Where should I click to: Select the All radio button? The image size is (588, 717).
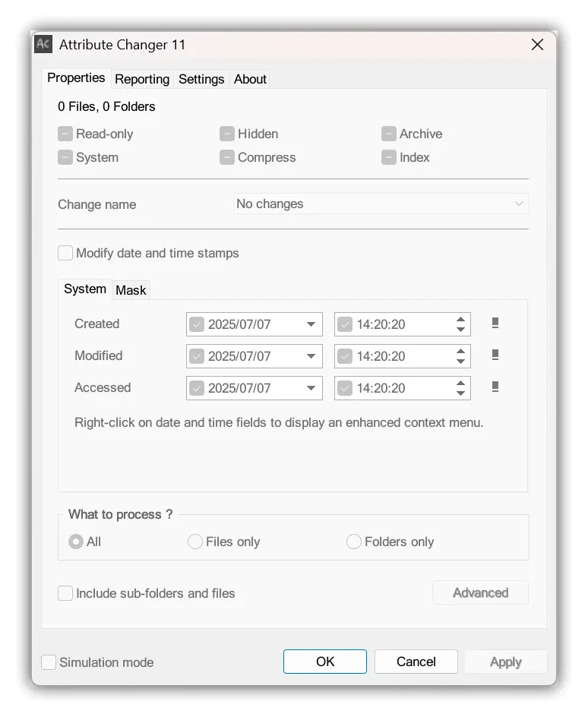(76, 542)
